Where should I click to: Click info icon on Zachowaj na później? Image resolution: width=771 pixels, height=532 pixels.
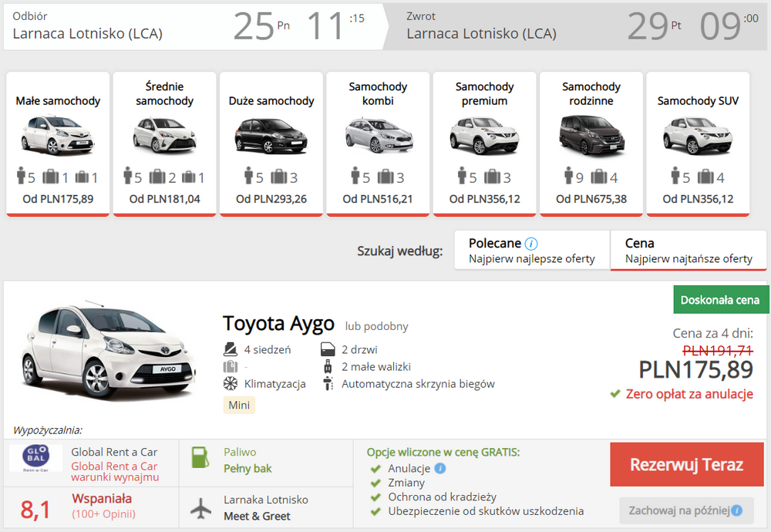736,510
